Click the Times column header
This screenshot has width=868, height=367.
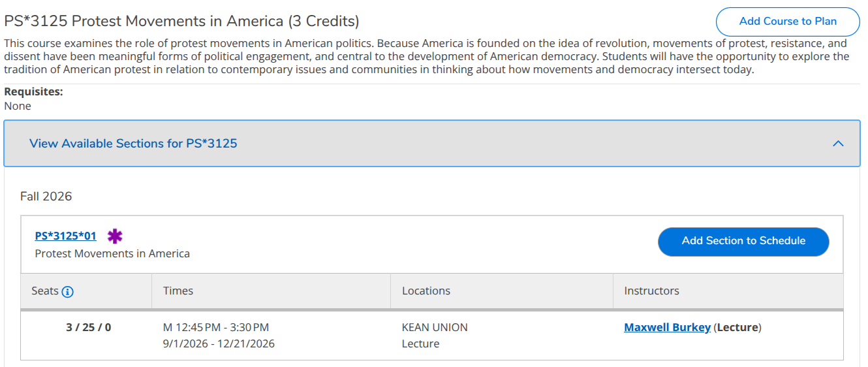pos(178,291)
